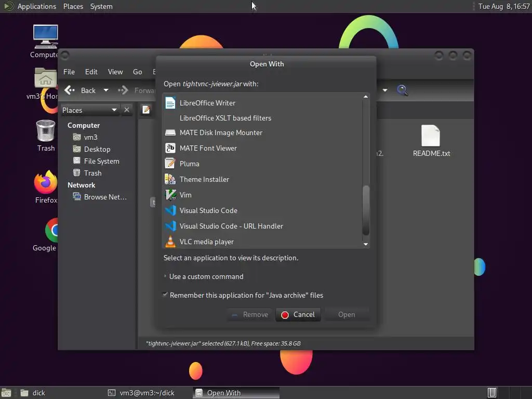Click the clock showing Tue Aug 8, 16:57

coord(504,6)
